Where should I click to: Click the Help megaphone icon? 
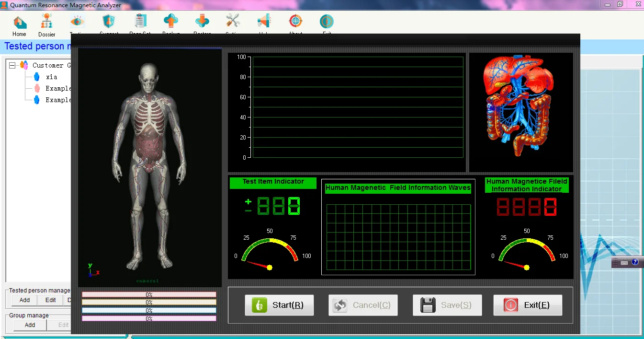[x=264, y=22]
